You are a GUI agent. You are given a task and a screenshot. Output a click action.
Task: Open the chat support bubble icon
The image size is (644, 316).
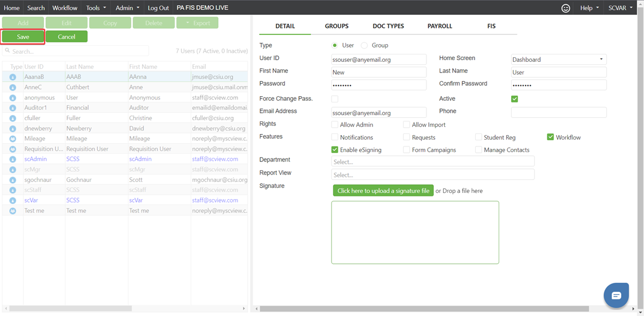pos(616,295)
